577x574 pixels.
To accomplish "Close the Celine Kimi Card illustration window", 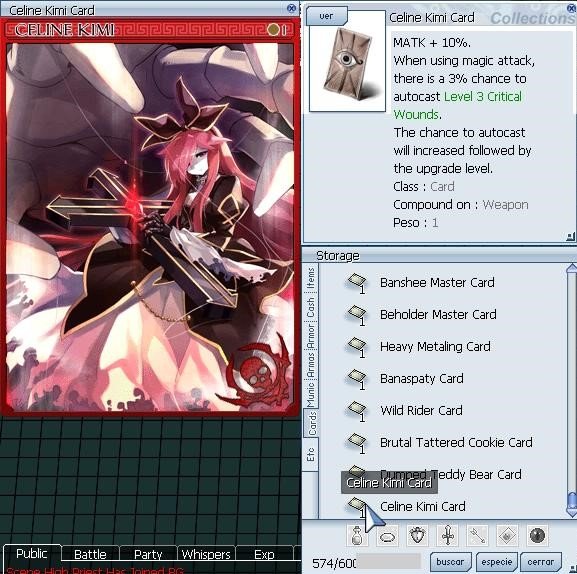I will click(x=291, y=8).
